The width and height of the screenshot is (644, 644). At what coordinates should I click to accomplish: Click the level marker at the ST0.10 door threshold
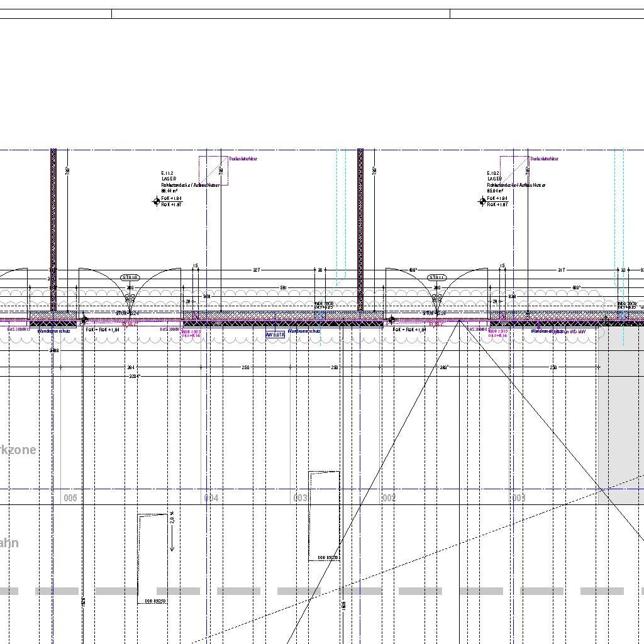point(85,320)
